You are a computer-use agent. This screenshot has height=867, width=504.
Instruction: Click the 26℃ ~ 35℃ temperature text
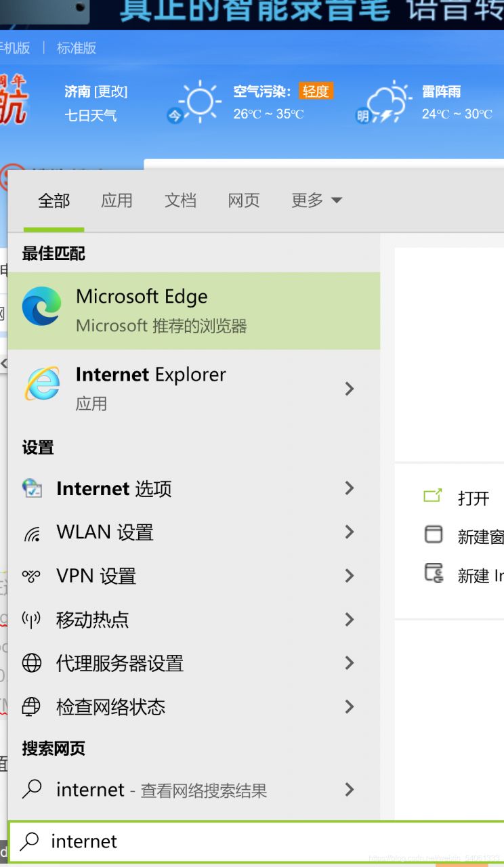click(x=269, y=114)
